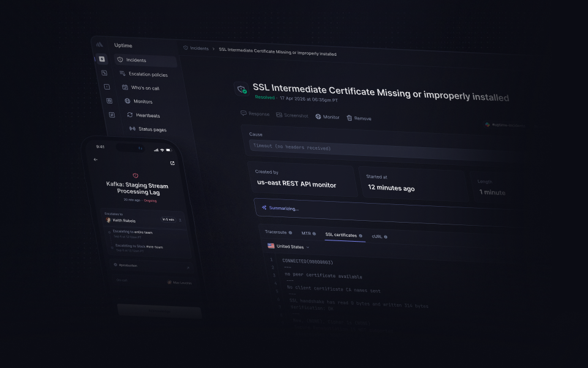Image resolution: width=588 pixels, height=368 pixels.
Task: Click the info icon next to Traceroute
Action: click(x=290, y=232)
